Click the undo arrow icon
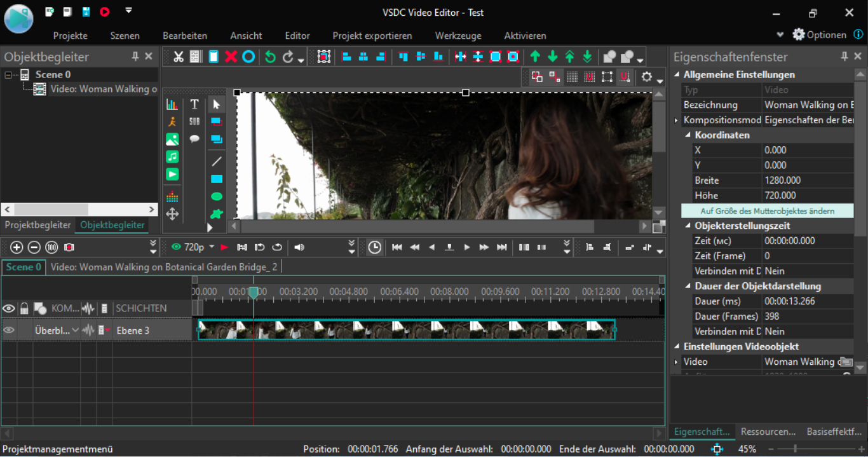 point(270,57)
